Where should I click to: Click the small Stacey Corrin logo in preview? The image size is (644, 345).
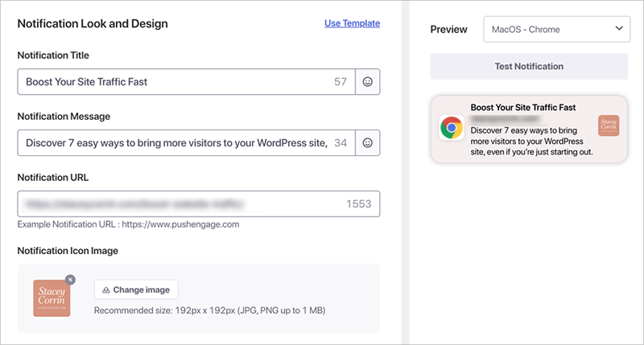(608, 125)
